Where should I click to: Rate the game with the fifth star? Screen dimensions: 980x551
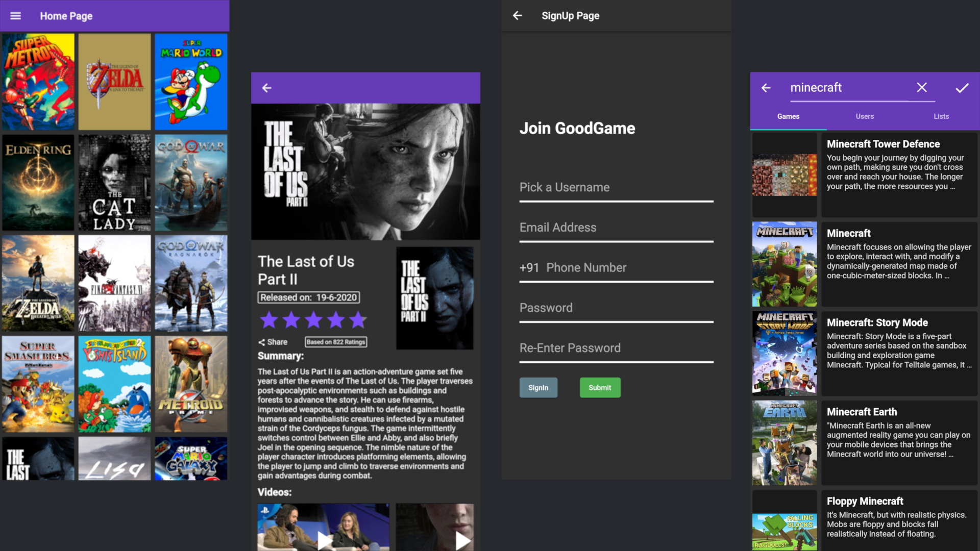point(358,320)
